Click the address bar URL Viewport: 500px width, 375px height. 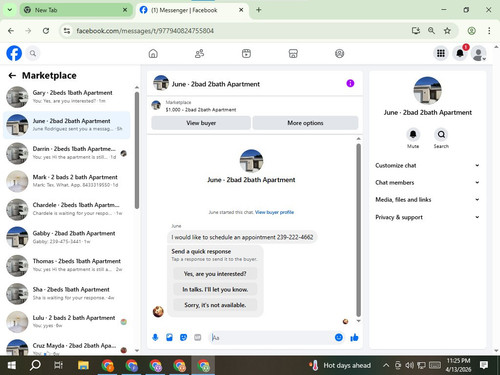coord(145,31)
